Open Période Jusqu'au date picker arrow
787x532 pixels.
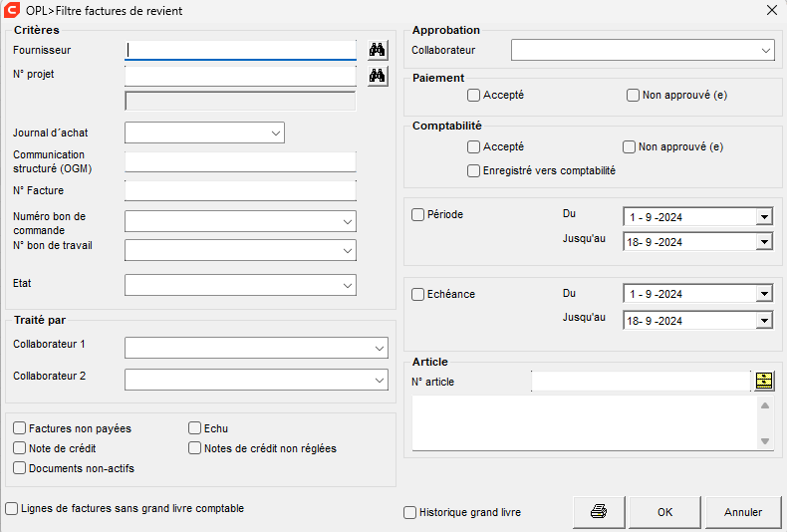pos(764,242)
